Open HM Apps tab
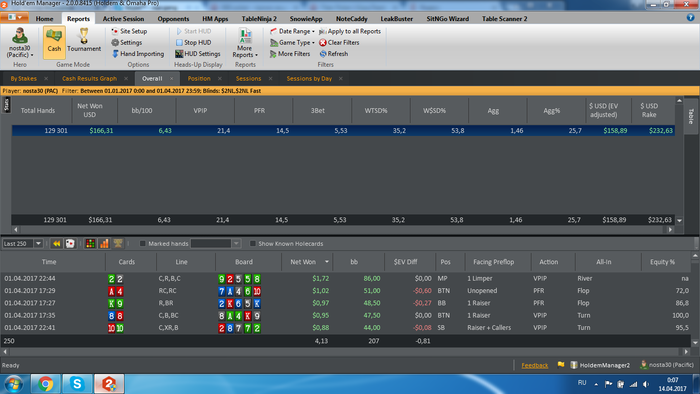The height and width of the screenshot is (394, 700). click(215, 19)
